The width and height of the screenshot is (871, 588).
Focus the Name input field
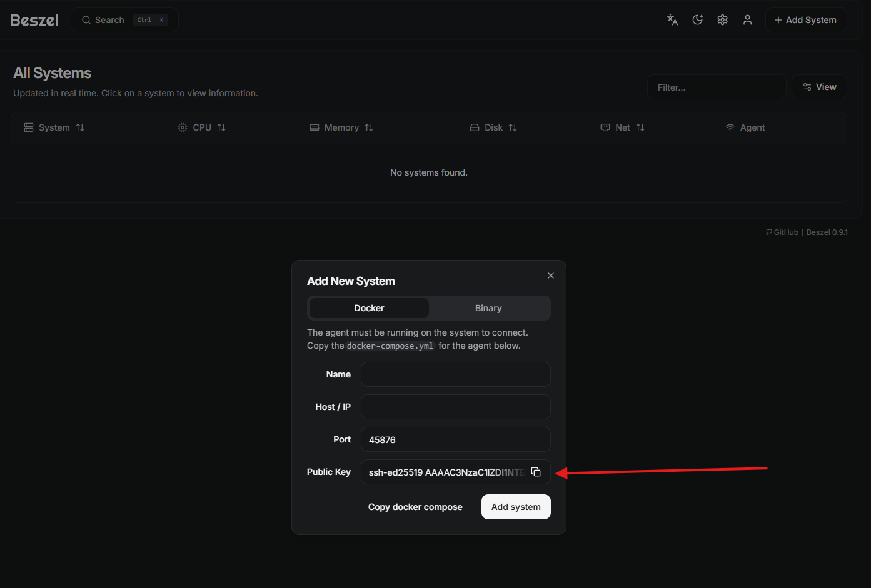[455, 374]
